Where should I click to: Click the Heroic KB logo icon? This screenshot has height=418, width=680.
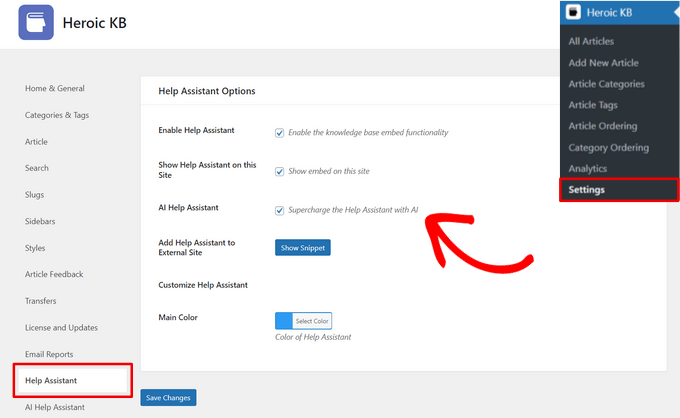(x=36, y=22)
